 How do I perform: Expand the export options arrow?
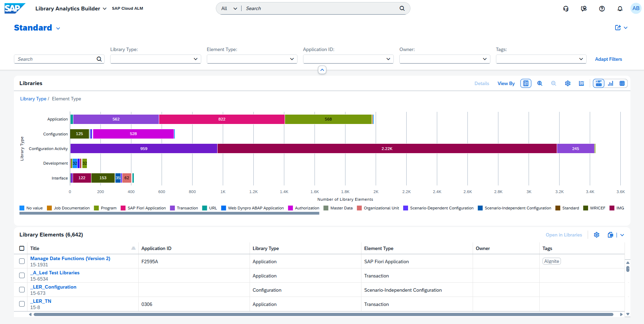pyautogui.click(x=622, y=235)
